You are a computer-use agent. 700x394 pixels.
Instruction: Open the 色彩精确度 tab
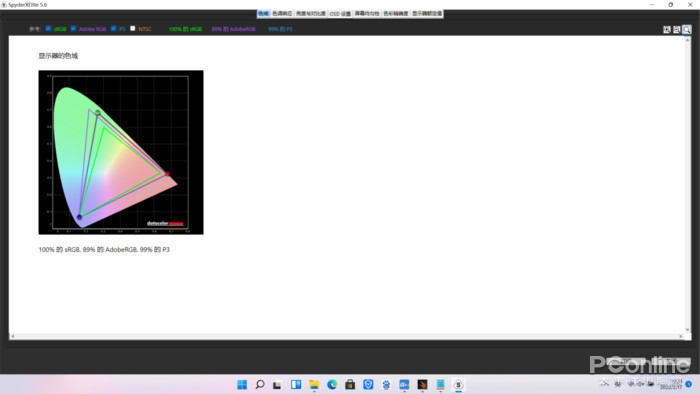point(396,14)
